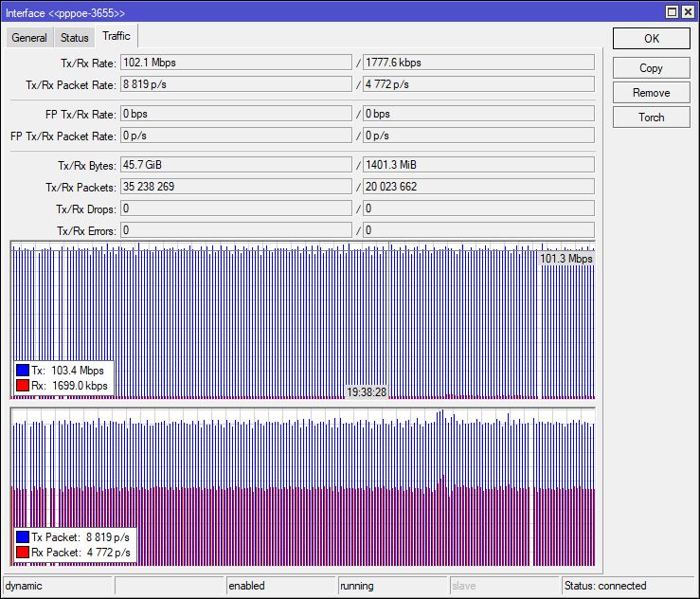Remove the pppoe-3655 interface

click(x=651, y=93)
